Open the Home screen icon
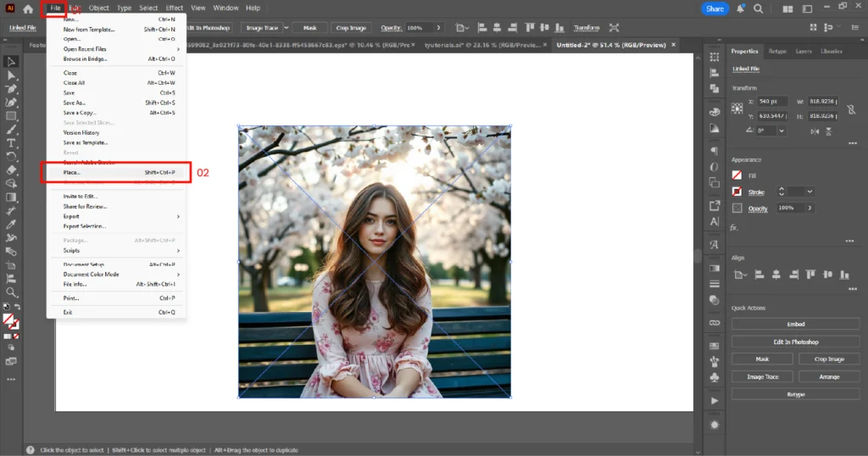The width and height of the screenshot is (868, 456). (28, 8)
